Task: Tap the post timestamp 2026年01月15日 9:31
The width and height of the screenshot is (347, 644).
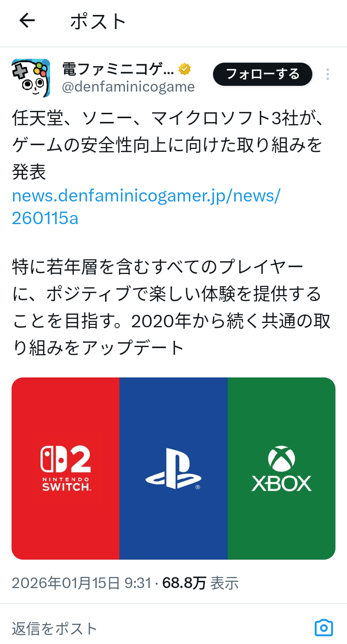Action: click(81, 583)
